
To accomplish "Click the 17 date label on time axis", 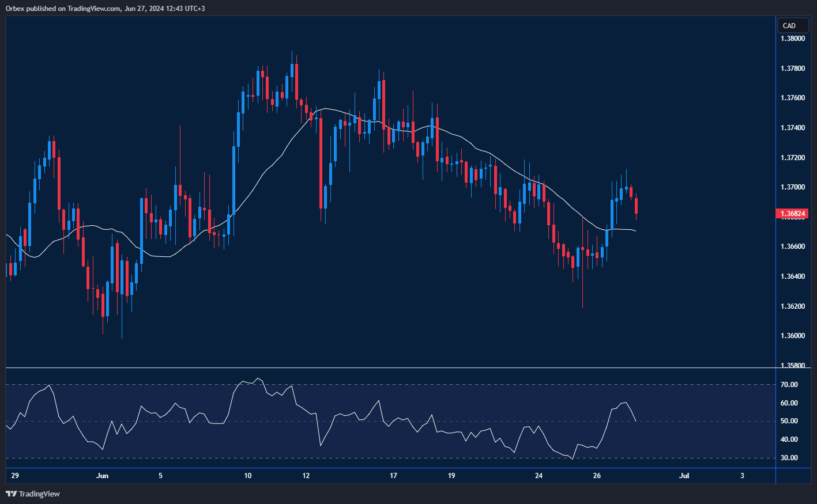I will click(393, 476).
